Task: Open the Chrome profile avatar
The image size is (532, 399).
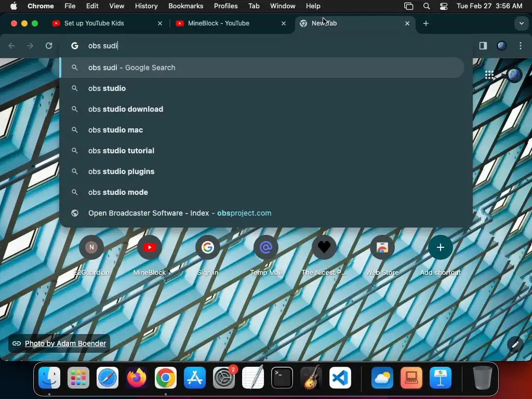Action: (502, 46)
